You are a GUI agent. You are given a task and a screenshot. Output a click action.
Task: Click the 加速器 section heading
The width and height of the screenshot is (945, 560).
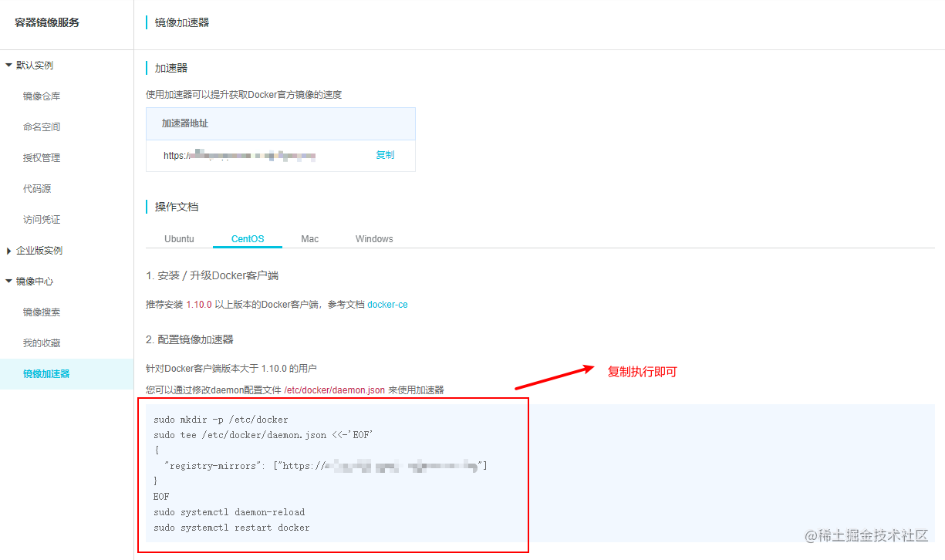171,68
